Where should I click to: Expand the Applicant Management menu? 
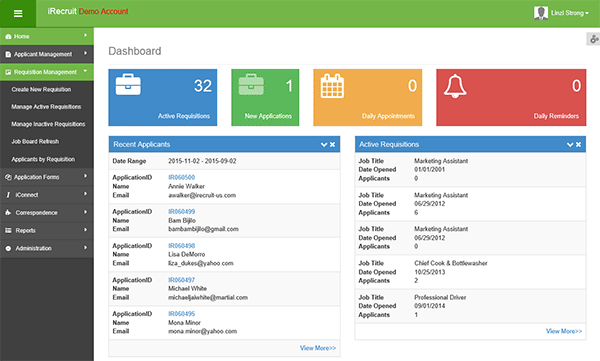pyautogui.click(x=47, y=54)
